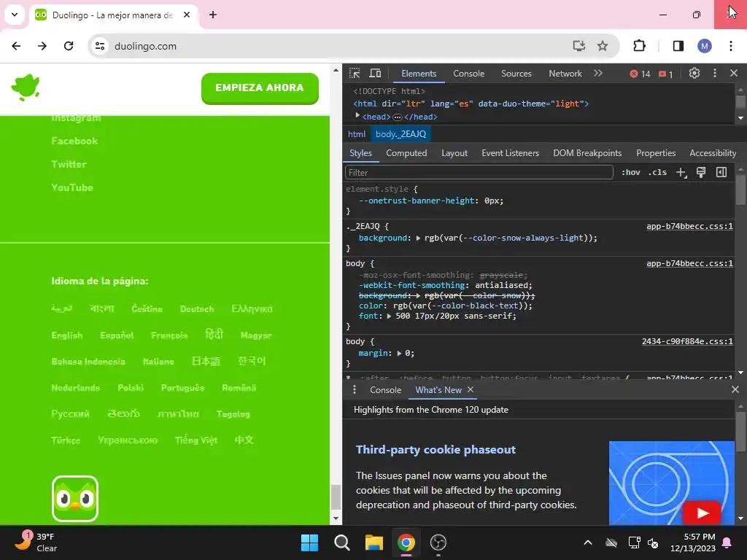The width and height of the screenshot is (747, 560).
Task: Open the Chrome profile avatar M
Action: tap(705, 46)
